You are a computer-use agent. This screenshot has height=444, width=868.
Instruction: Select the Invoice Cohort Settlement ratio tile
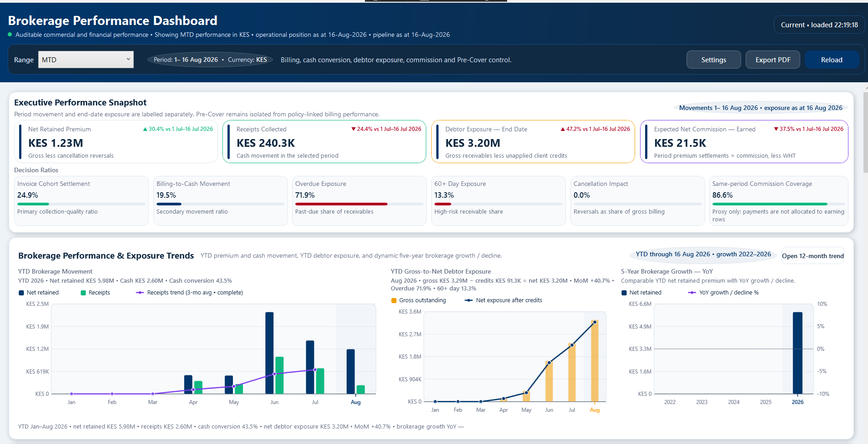click(x=81, y=201)
